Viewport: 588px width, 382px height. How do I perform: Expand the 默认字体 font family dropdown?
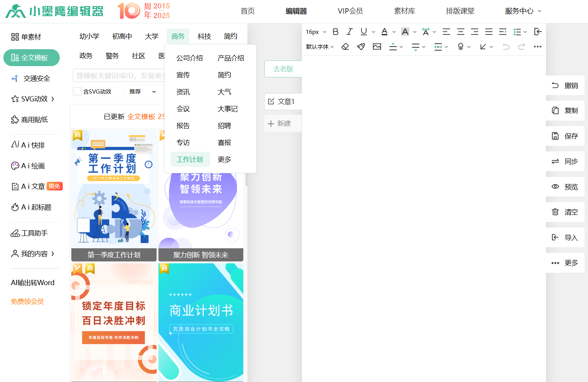[x=320, y=47]
